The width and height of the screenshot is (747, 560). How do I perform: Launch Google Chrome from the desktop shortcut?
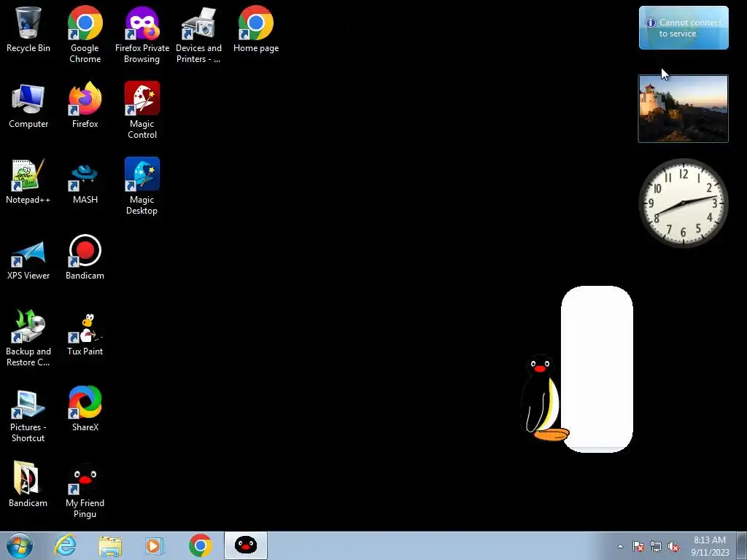pyautogui.click(x=85, y=34)
